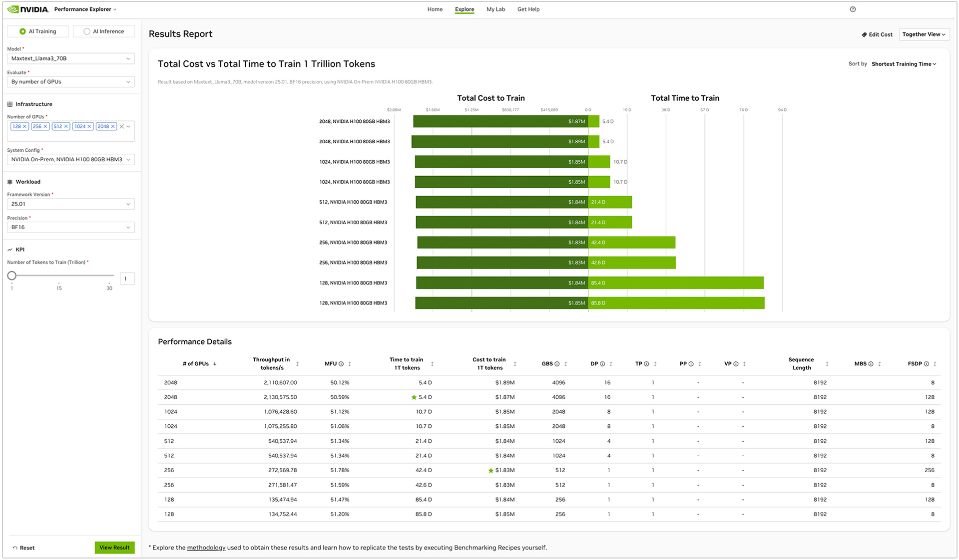The image size is (959, 560).
Task: Remove the 256 GPU chip
Action: click(45, 126)
